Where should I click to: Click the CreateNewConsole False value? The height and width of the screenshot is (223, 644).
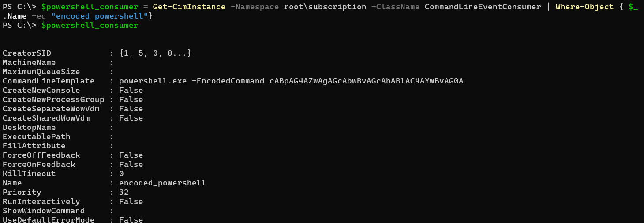pyautogui.click(x=131, y=90)
